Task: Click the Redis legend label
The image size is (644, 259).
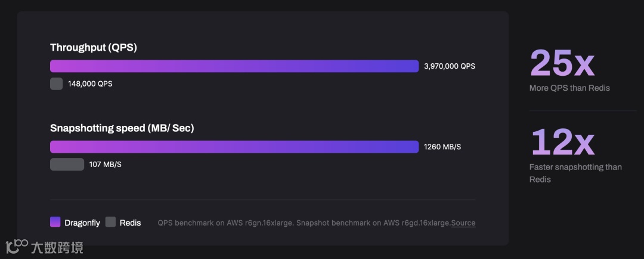Action: [131, 223]
